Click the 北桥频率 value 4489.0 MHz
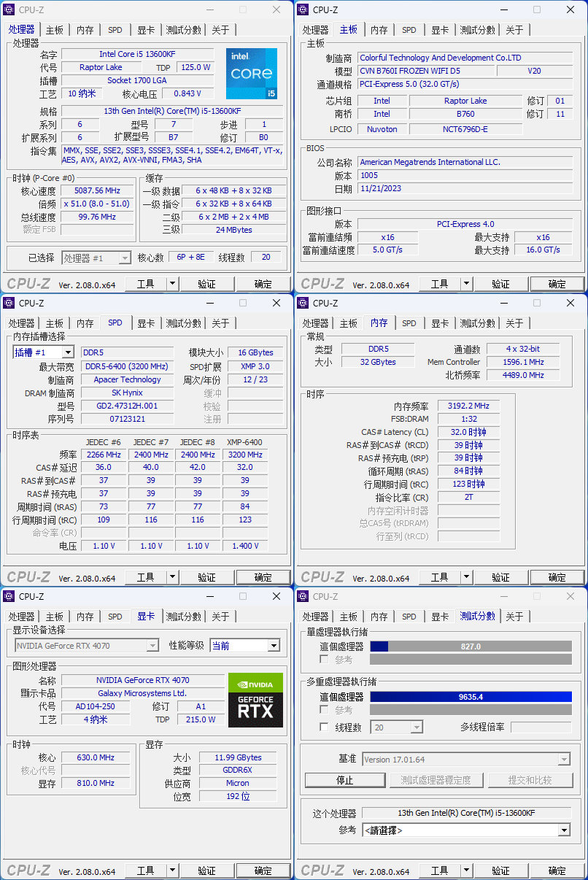The height and width of the screenshot is (880, 588). [524, 375]
